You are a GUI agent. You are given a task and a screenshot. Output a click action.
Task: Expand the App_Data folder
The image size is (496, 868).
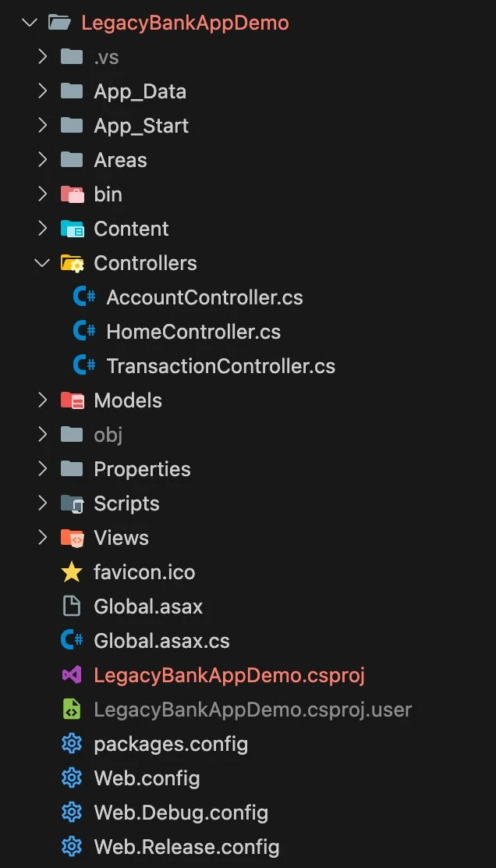pos(42,91)
